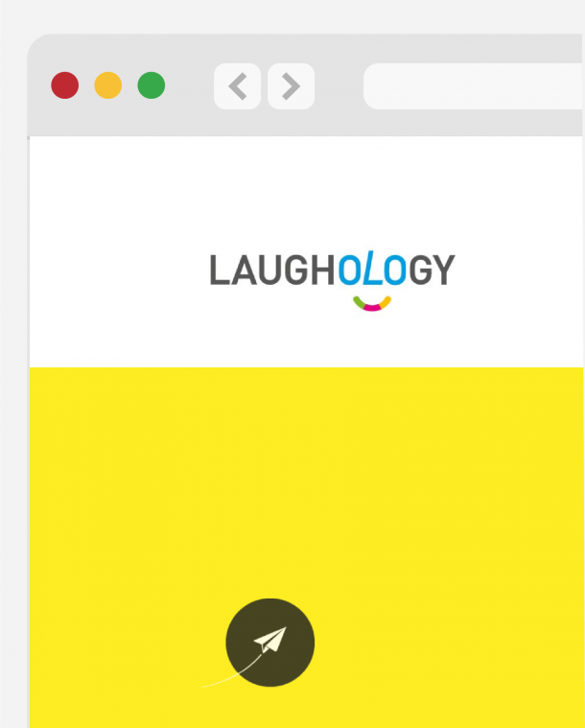
Task: Click the paper airplane's curved flight trail
Action: pos(232,671)
